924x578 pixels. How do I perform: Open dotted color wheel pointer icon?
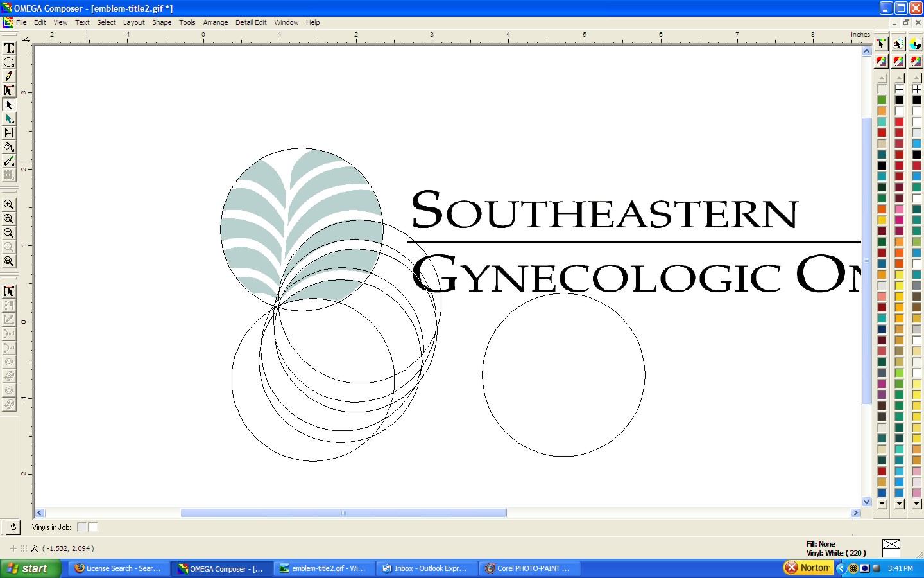tap(898, 44)
